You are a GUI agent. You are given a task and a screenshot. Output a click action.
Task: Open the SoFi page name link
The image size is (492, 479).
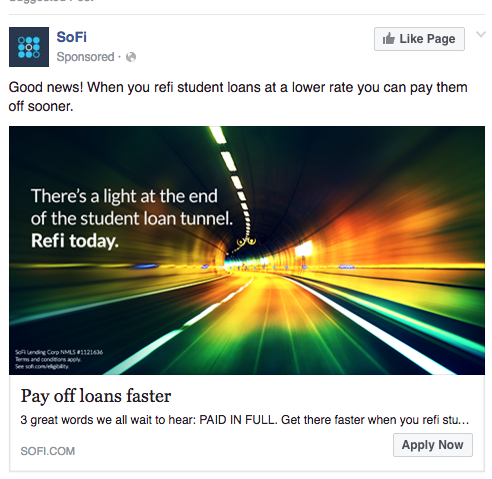(72, 37)
